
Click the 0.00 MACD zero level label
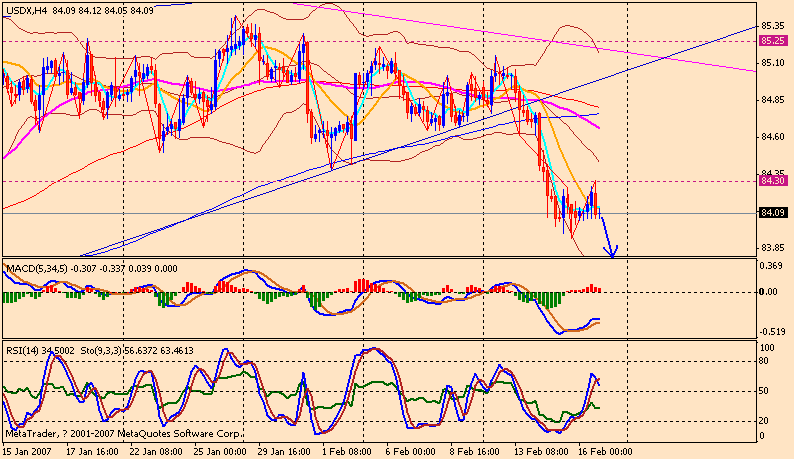769,292
